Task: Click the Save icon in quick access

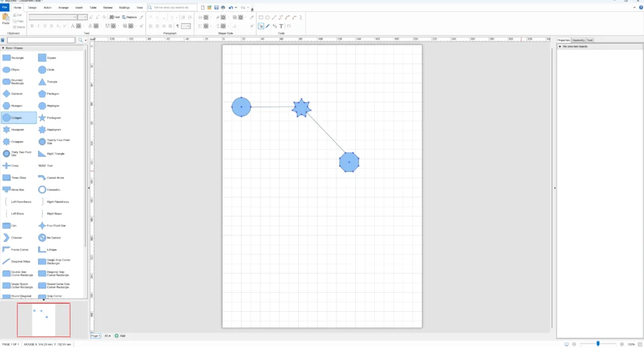Action: (216, 8)
